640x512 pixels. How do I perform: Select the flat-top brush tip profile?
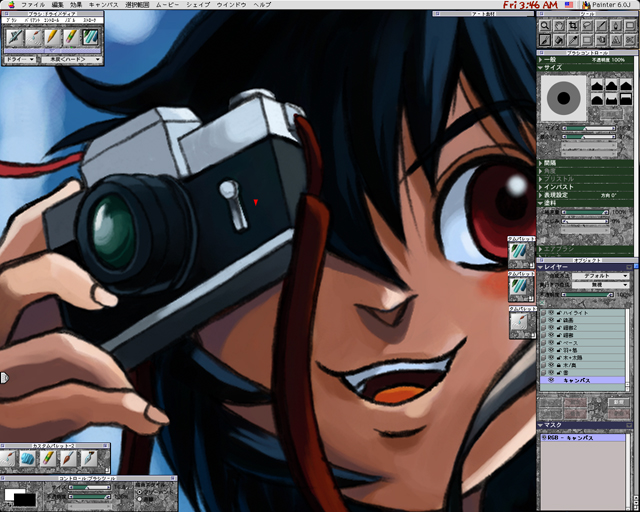(626, 99)
